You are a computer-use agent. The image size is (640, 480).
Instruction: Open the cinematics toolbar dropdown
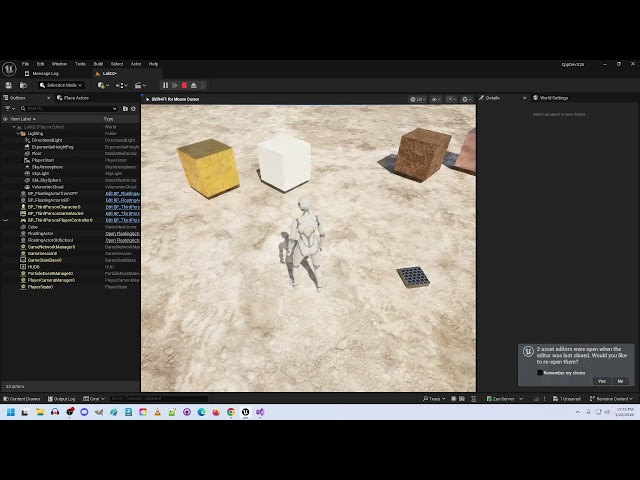(140, 85)
